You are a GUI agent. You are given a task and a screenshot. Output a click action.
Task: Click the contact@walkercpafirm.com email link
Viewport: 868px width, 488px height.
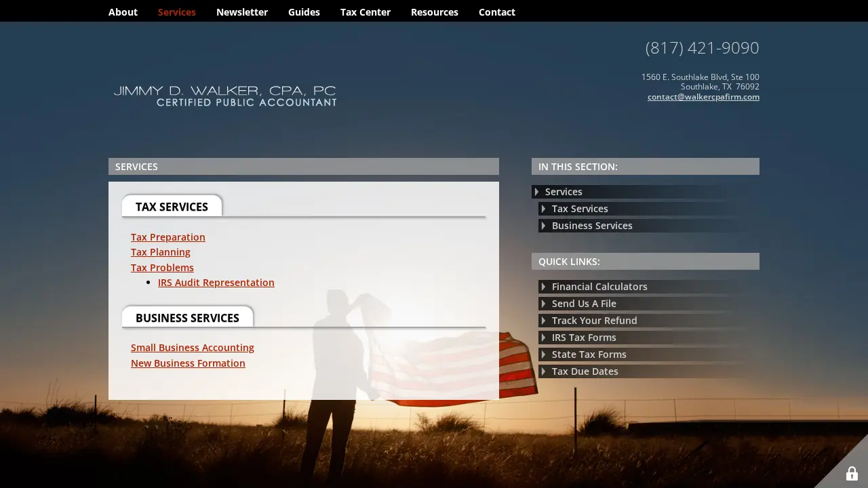click(x=703, y=97)
